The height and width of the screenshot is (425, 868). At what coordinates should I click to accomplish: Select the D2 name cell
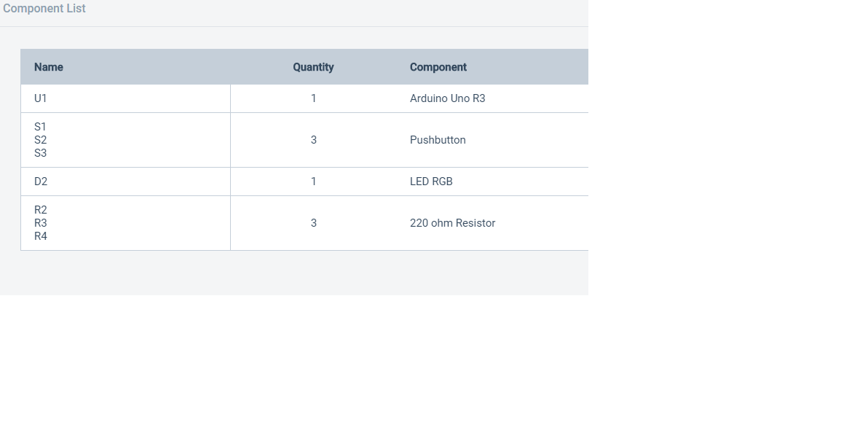[41, 182]
